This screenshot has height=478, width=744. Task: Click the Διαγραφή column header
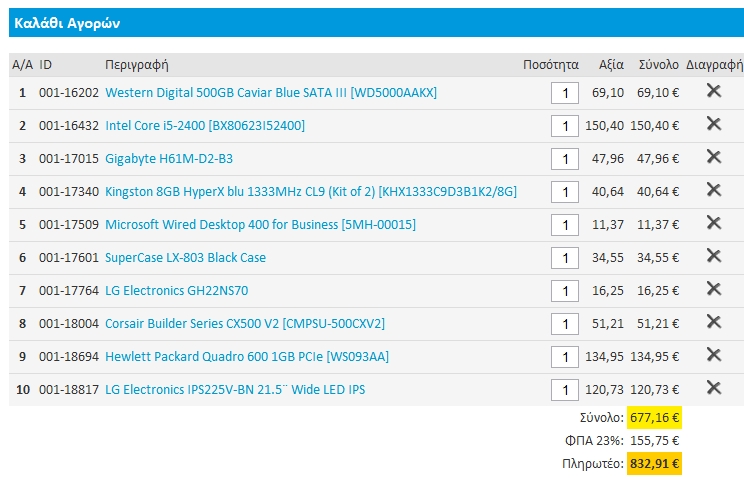tap(715, 65)
